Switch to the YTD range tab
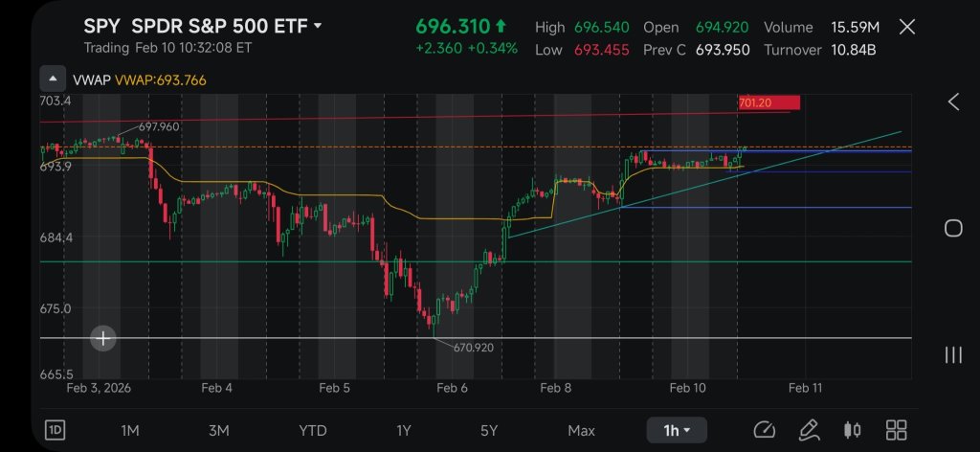The width and height of the screenshot is (980, 452). (313, 431)
